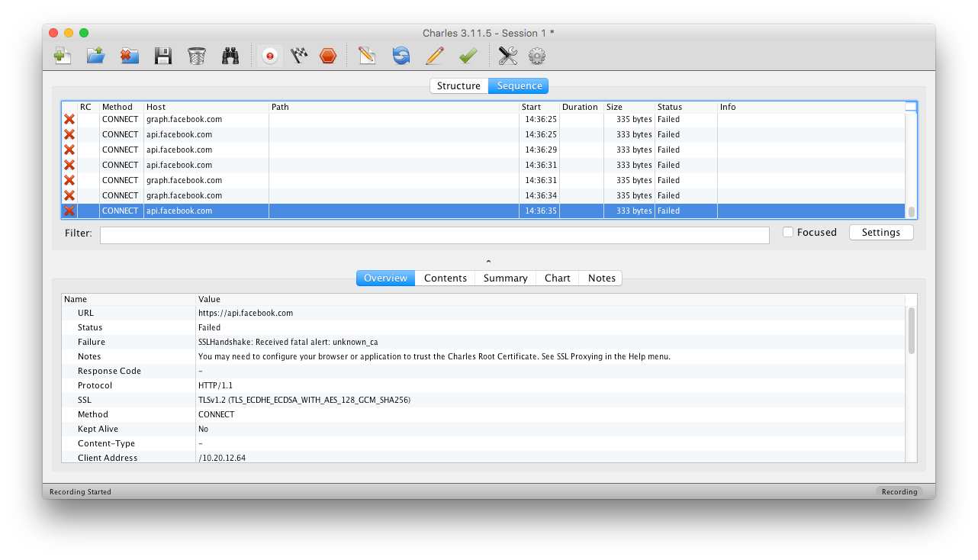The width and height of the screenshot is (978, 560).
Task: Click the red X on the highlighted 14:36:35 row
Action: [69, 211]
